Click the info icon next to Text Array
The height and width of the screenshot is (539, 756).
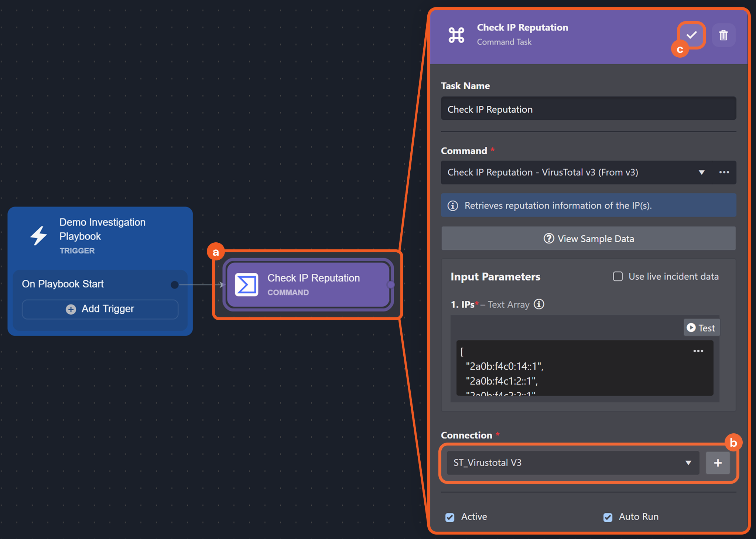pyautogui.click(x=539, y=304)
